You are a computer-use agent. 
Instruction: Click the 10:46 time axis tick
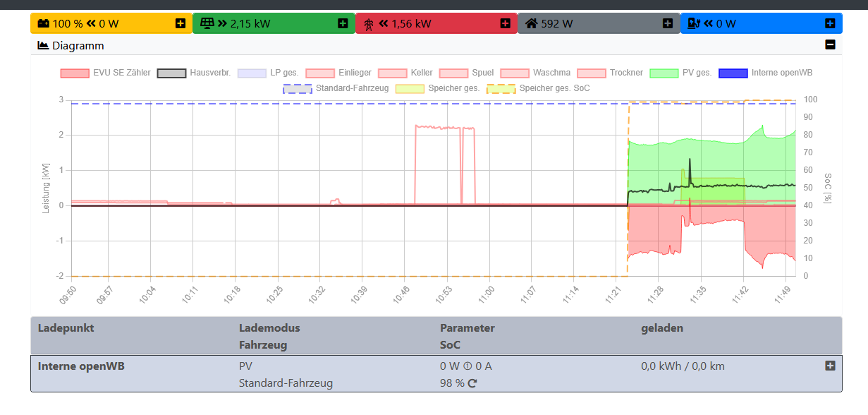tap(401, 294)
